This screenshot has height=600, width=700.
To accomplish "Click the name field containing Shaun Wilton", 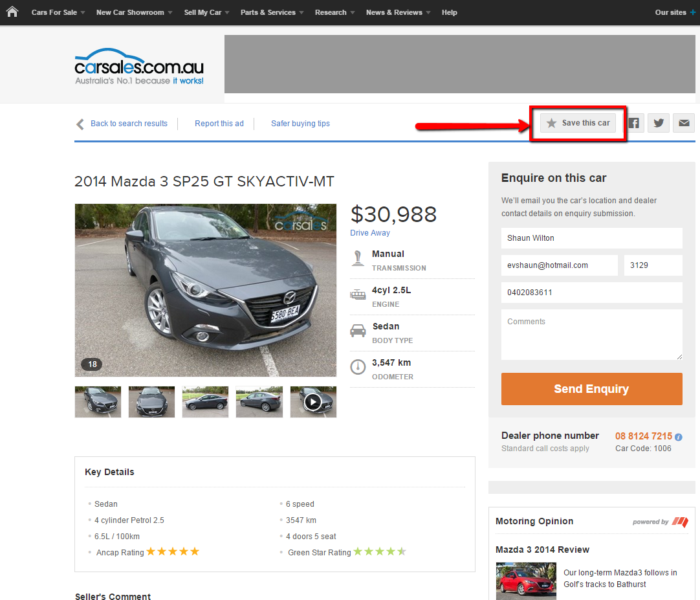I will [x=591, y=238].
